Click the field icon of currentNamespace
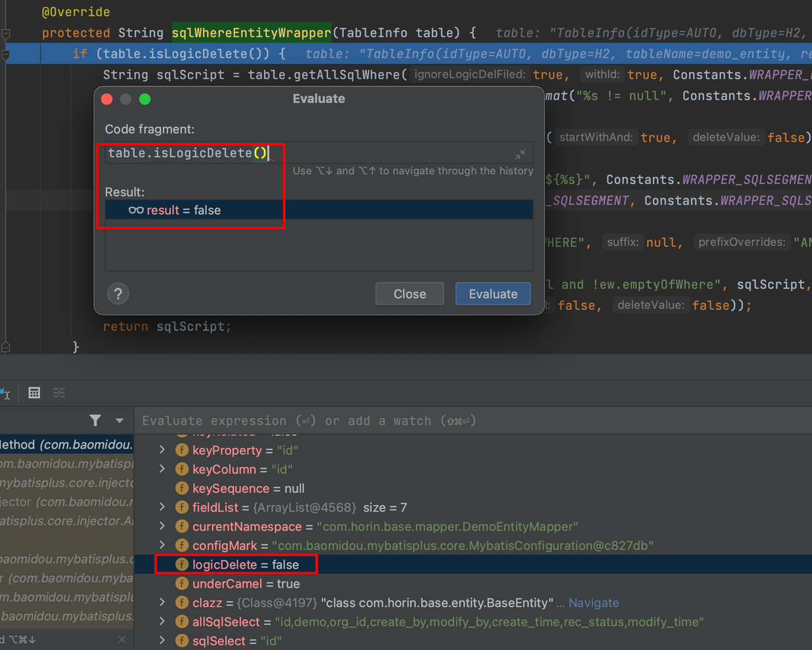 (x=182, y=526)
